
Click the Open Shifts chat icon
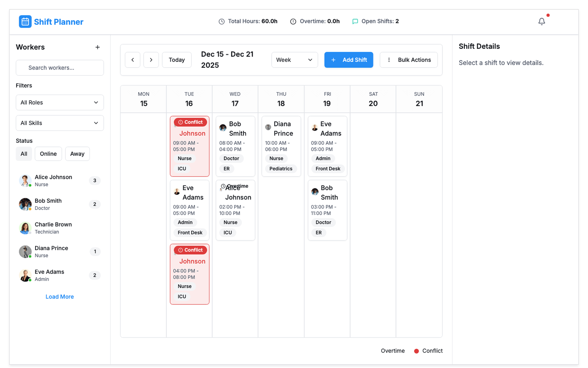pos(355,21)
